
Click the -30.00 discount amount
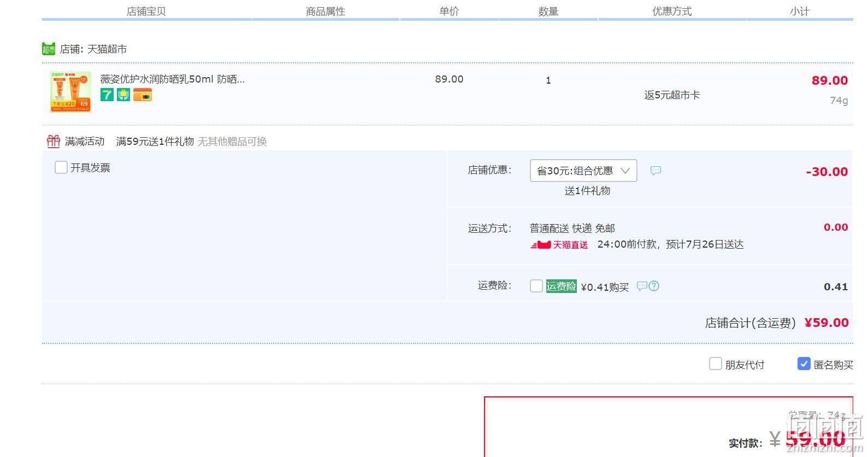(x=827, y=172)
